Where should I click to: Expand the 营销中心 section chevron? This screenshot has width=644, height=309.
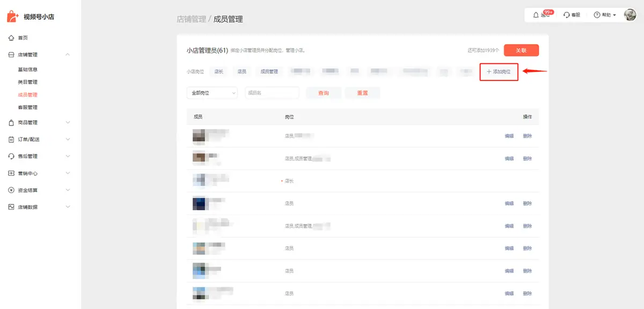tap(68, 173)
